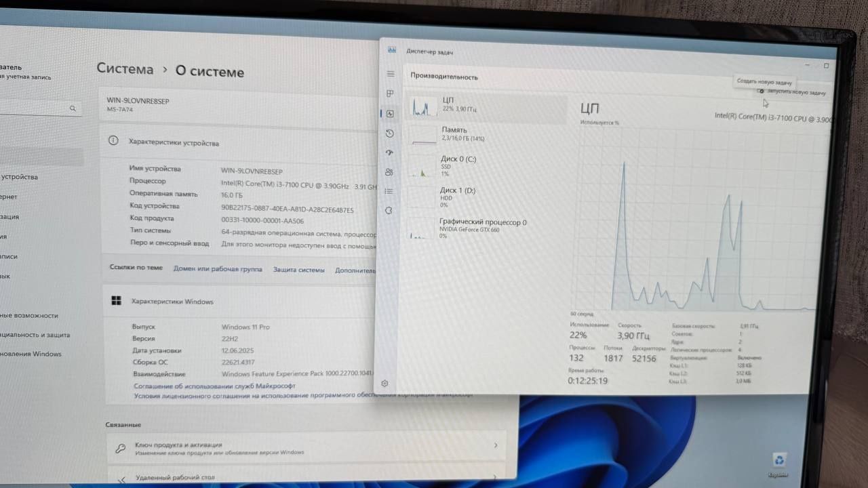This screenshot has height=488, width=868.
Task: Open Task Manager settings gear icon
Action: [384, 383]
